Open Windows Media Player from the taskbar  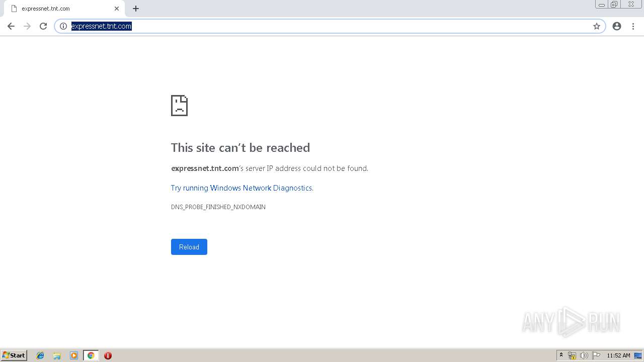tap(74, 355)
